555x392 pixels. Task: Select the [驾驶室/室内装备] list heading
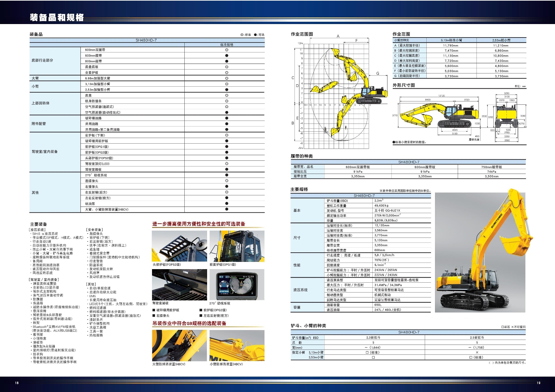point(44,280)
